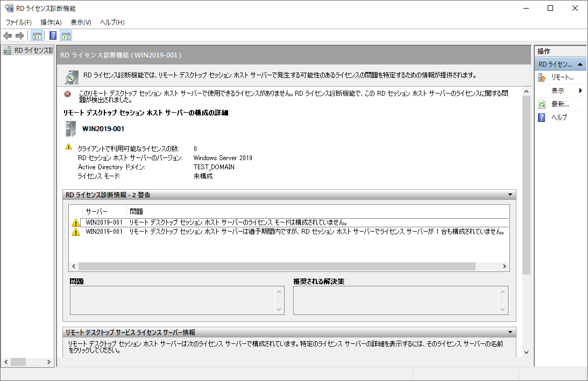Viewport: 588px width, 381px height.
Task: Collapse the RD ライセンス診断情報 section
Action: pos(510,195)
